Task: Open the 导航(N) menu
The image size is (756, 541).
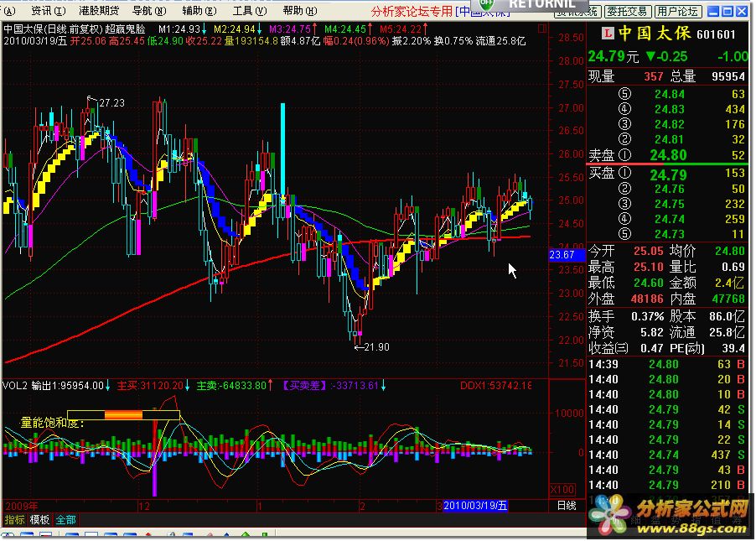Action: 149,11
